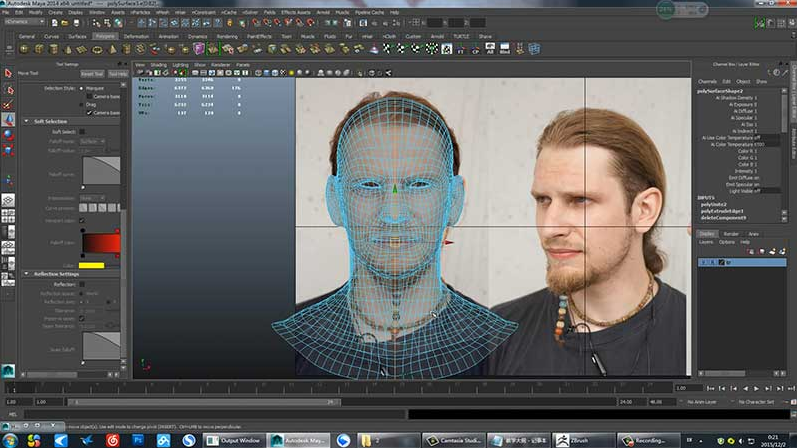Switch to the Surfaces shelf tab
Image resolution: width=797 pixels, height=448 pixels.
pyautogui.click(x=77, y=37)
